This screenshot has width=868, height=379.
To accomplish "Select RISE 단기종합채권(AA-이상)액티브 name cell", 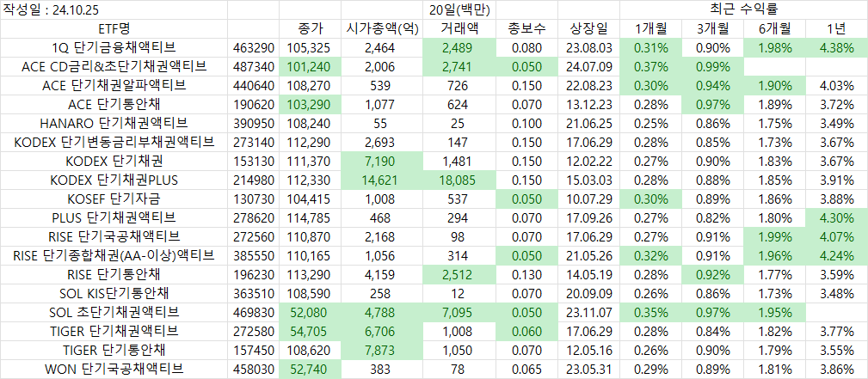I will pyautogui.click(x=114, y=256).
